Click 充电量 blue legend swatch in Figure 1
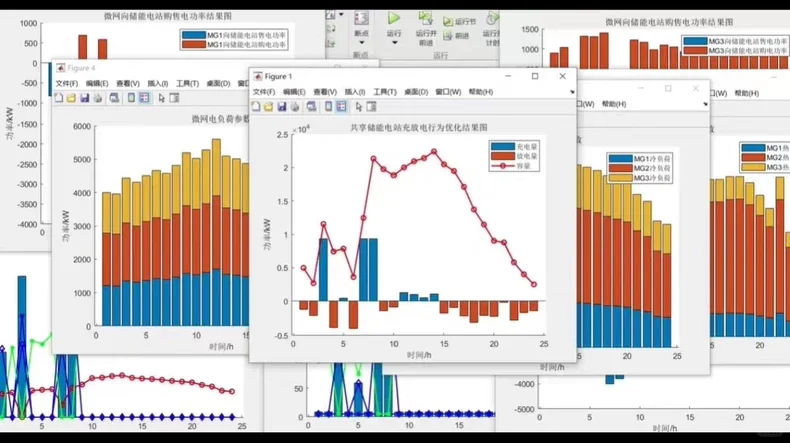The height and width of the screenshot is (443, 790). 502,147
